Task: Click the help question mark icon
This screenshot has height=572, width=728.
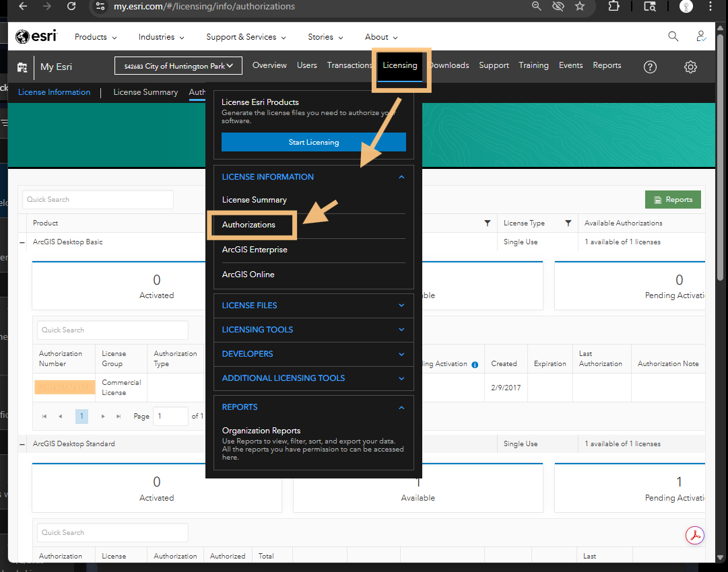Action: [x=650, y=67]
